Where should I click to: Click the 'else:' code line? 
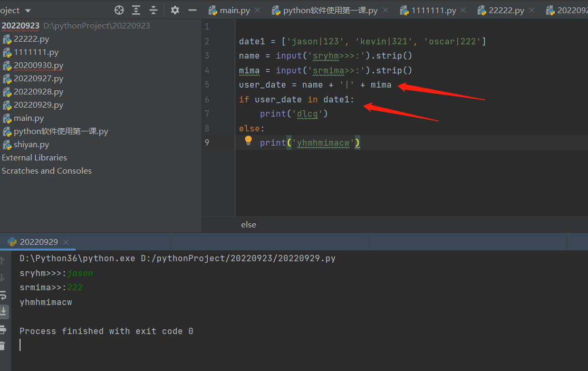[252, 128]
